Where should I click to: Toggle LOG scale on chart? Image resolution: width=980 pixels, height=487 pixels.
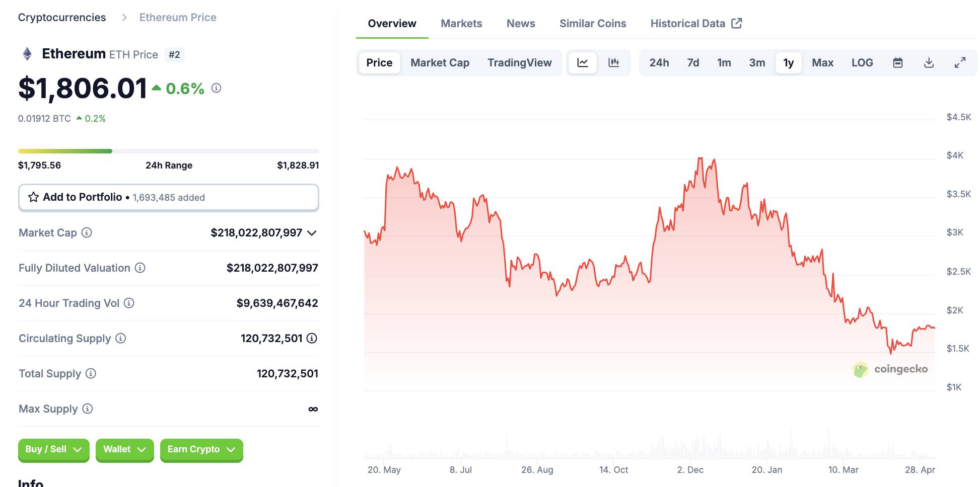click(x=862, y=63)
